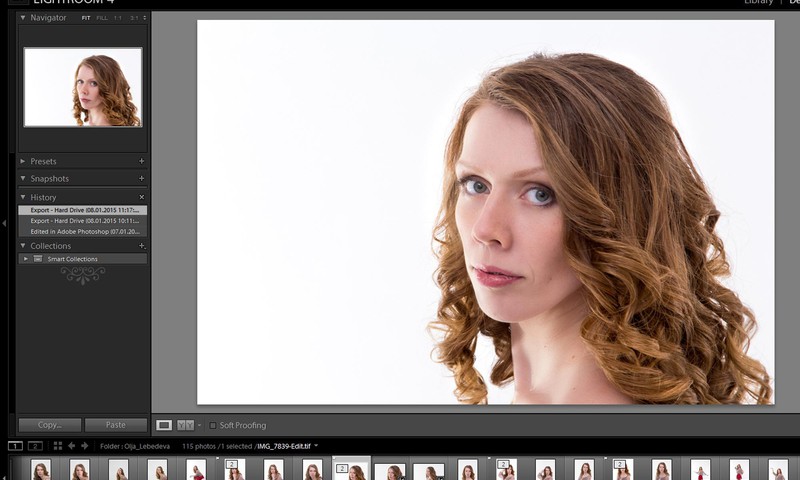Screen dimensions: 800x480
Task: Open the Library module
Action: coord(759,3)
